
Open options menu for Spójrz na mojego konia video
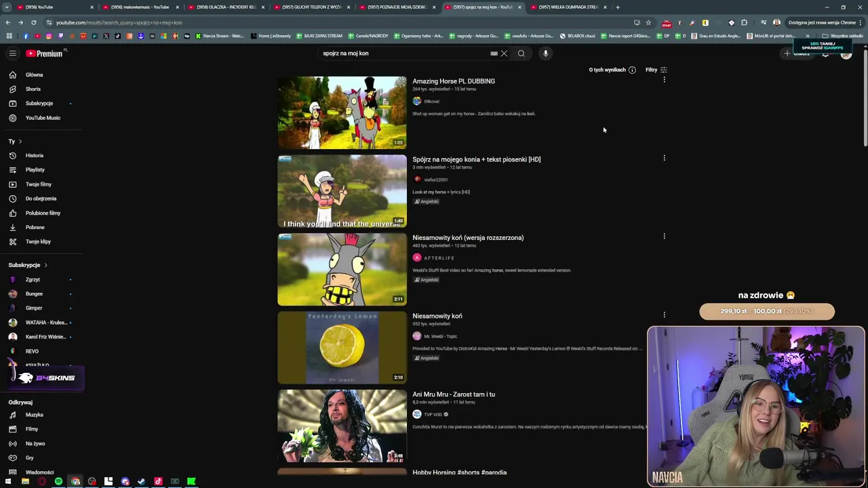coord(664,158)
